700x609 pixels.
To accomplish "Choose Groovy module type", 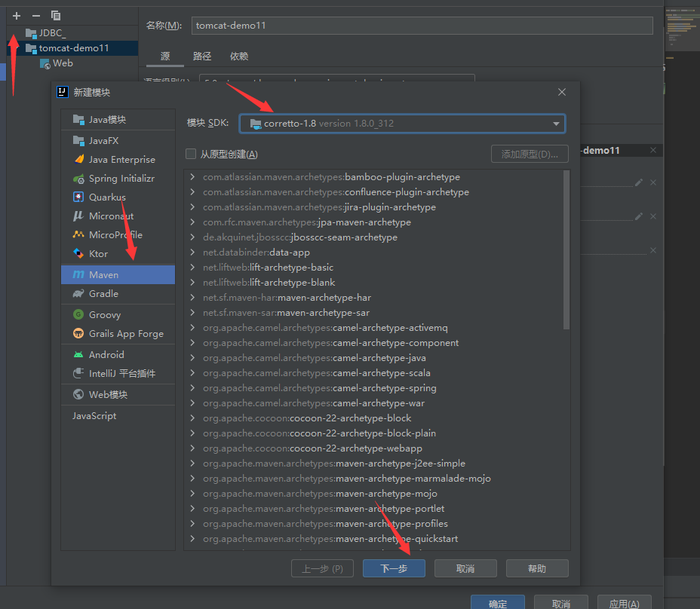I will 118,314.
